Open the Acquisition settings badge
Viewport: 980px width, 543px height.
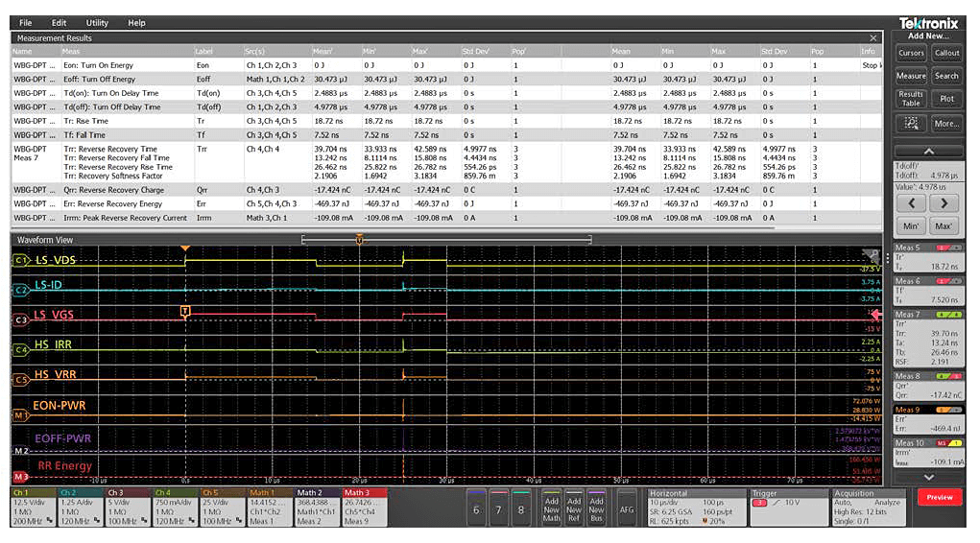coord(870,507)
